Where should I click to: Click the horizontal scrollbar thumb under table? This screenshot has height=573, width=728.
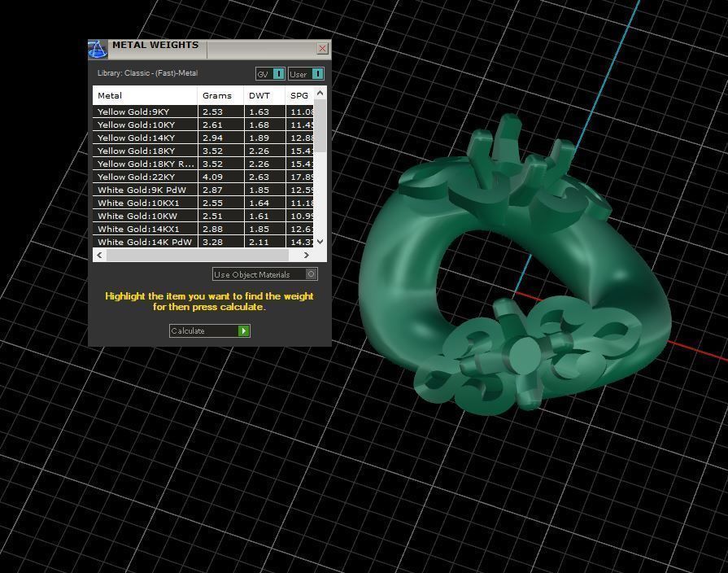198,255
